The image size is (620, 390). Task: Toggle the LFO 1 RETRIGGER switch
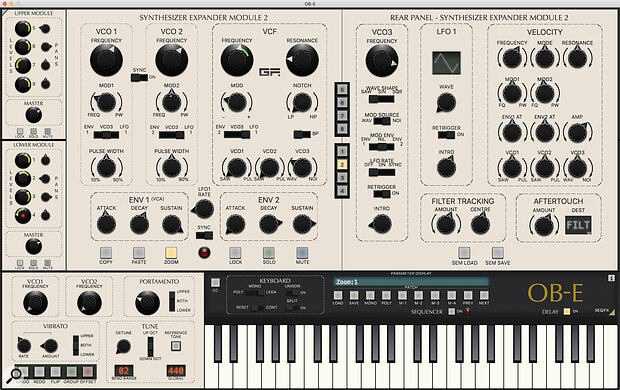coord(446,135)
